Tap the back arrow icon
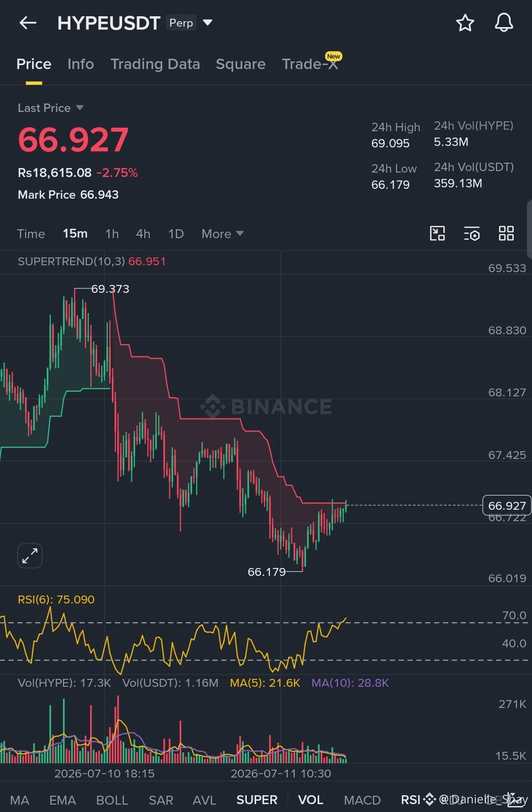The image size is (532, 812). (28, 23)
